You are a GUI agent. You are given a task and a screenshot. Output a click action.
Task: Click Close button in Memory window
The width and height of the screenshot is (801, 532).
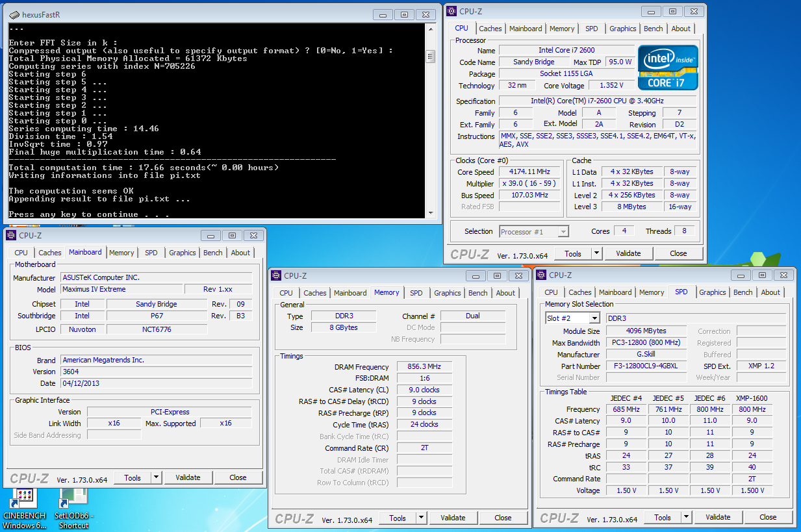(503, 518)
